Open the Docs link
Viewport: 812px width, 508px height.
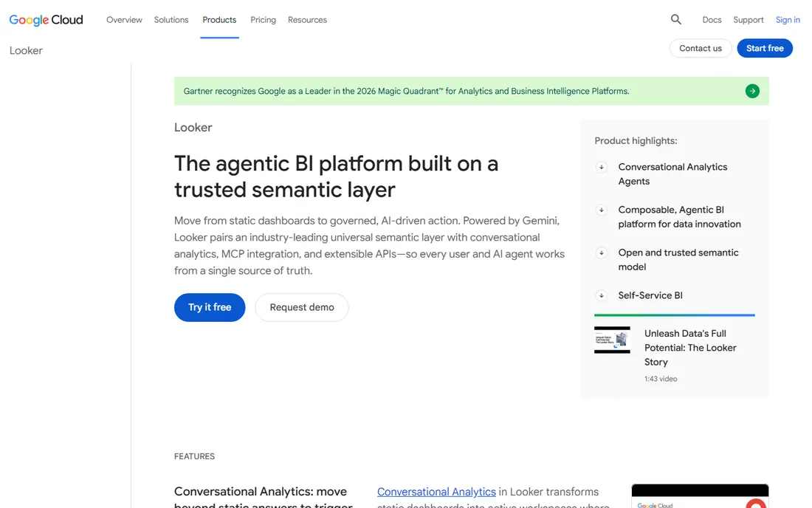(x=712, y=20)
